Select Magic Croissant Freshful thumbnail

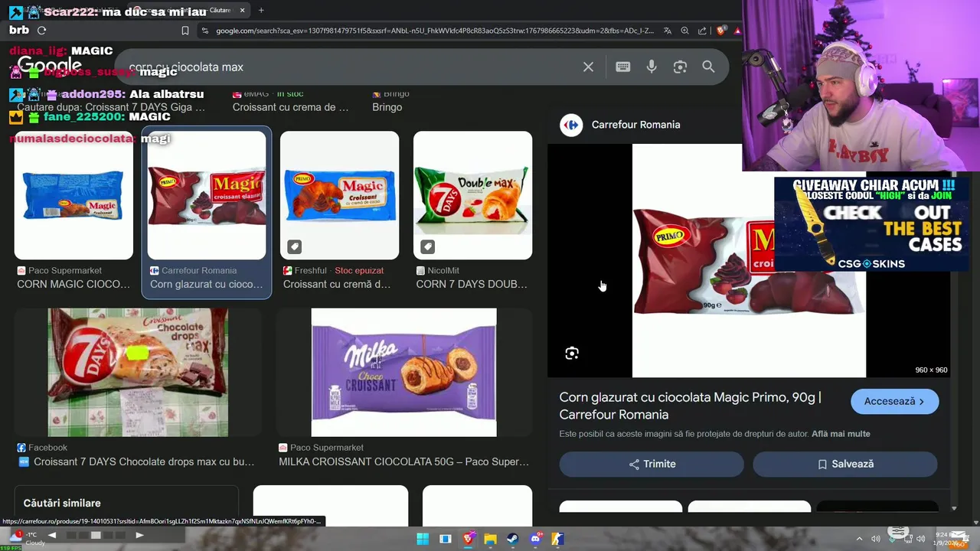[x=340, y=195]
